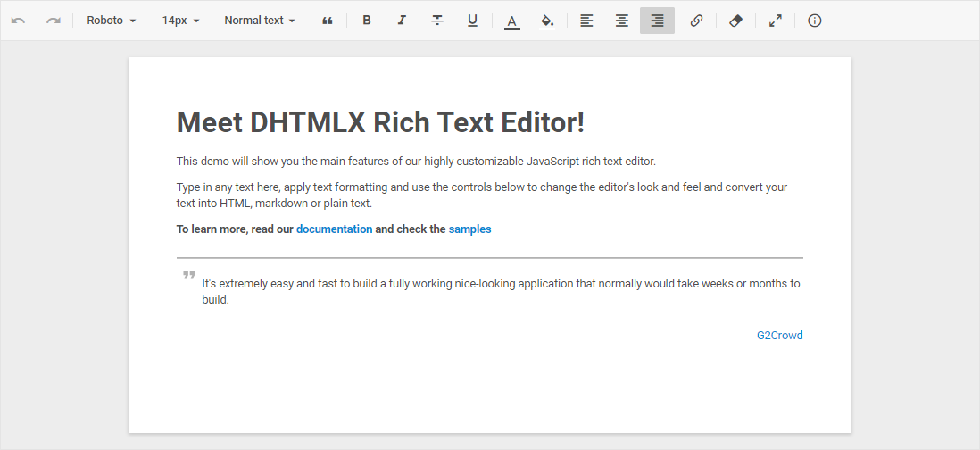The width and height of the screenshot is (980, 450).
Task: Align text to the left
Action: pyautogui.click(x=586, y=21)
